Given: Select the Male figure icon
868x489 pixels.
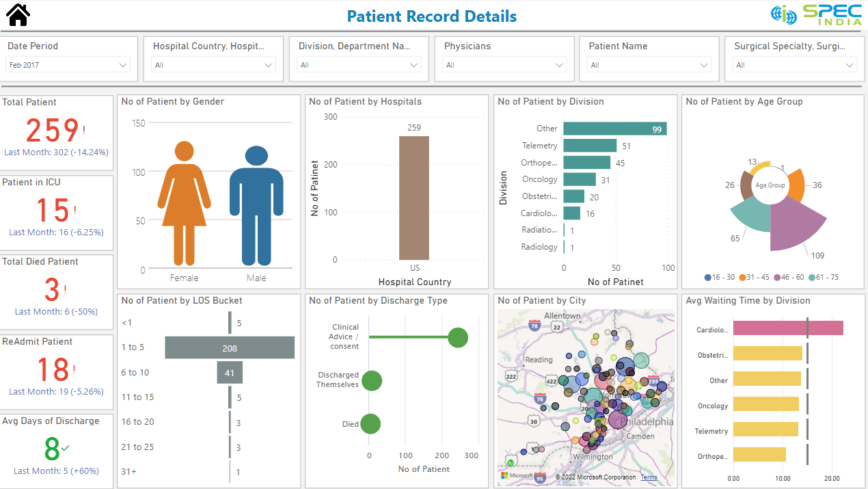Looking at the screenshot, I should 256,206.
